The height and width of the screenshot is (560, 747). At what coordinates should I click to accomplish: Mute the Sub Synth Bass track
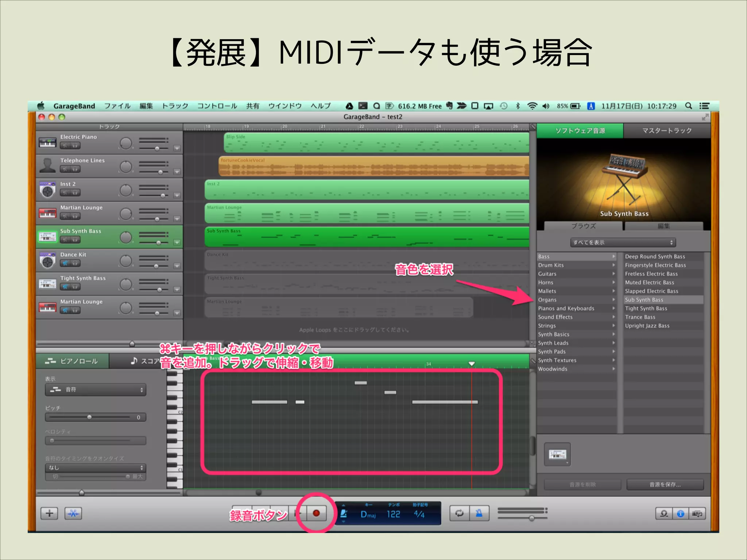point(65,240)
